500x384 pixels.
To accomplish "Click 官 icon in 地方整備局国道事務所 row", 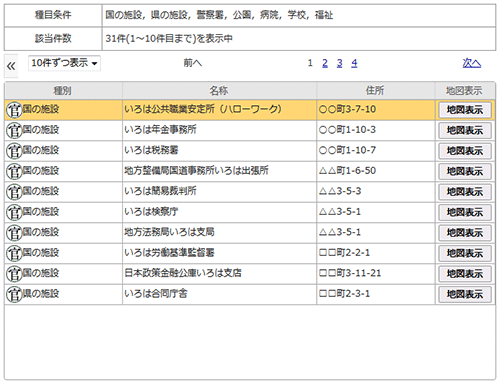I will point(14,172).
